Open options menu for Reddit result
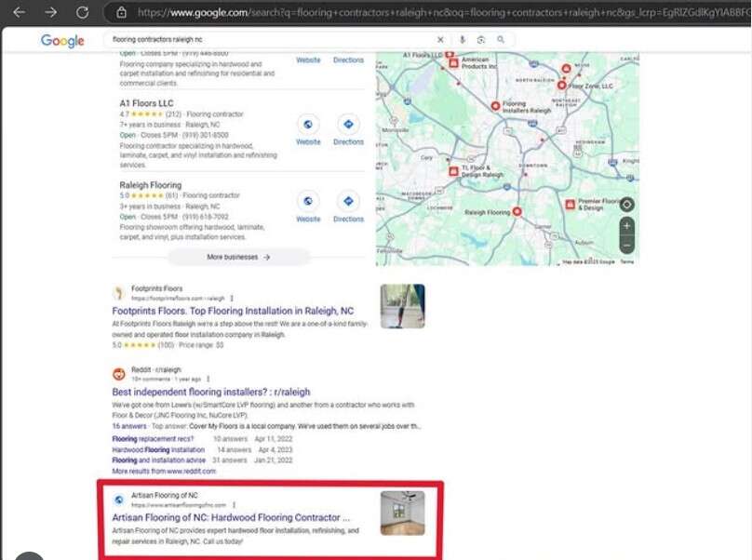This screenshot has width=752, height=560. point(208,380)
